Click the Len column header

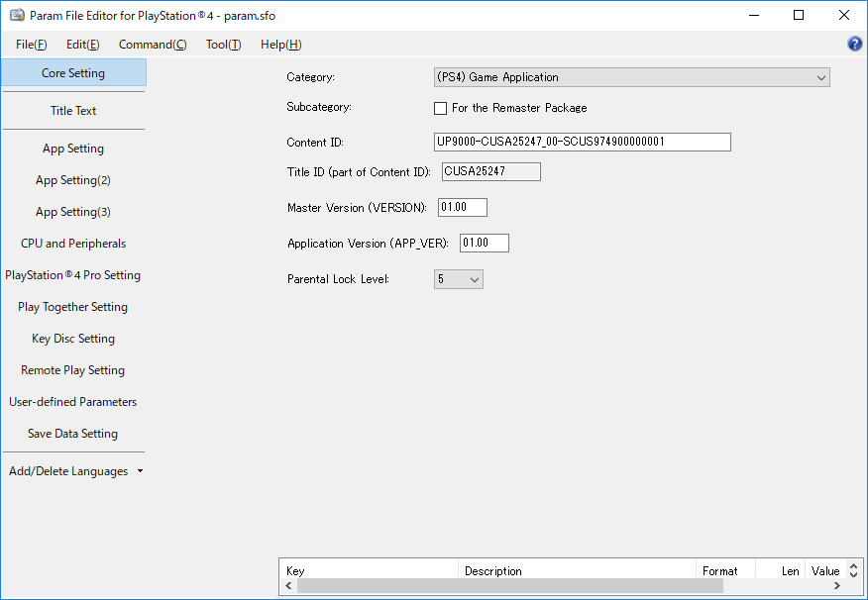(x=781, y=570)
